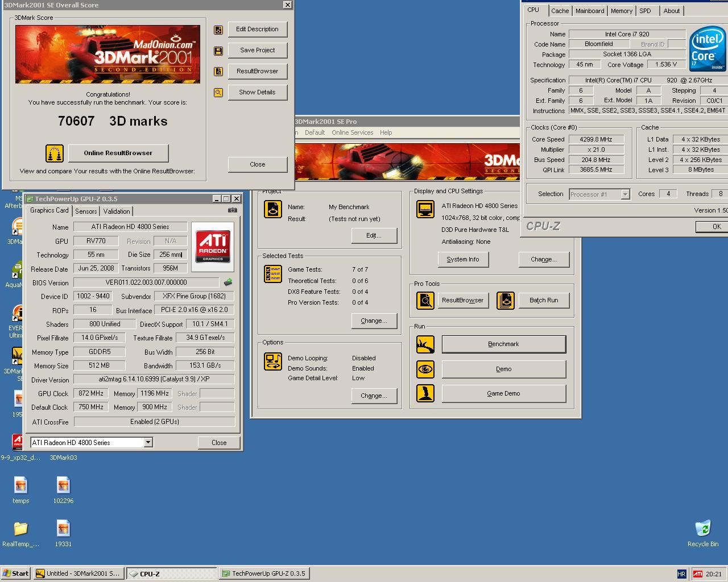The image size is (728, 582).
Task: Click the ATI tray icon in taskbar
Action: 697,574
